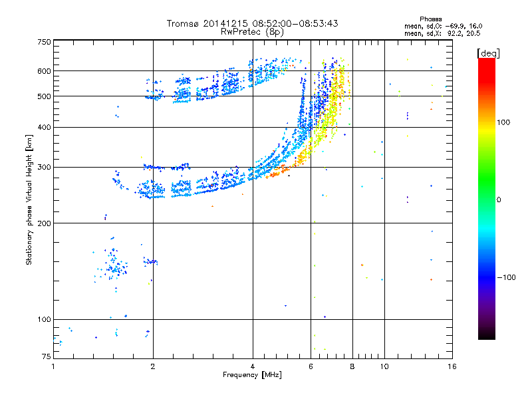
Task: Click the y-axis tick label '500'
Action: [x=45, y=96]
